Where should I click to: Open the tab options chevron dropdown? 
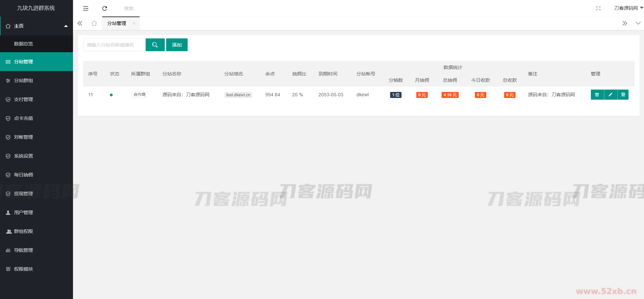point(638,23)
